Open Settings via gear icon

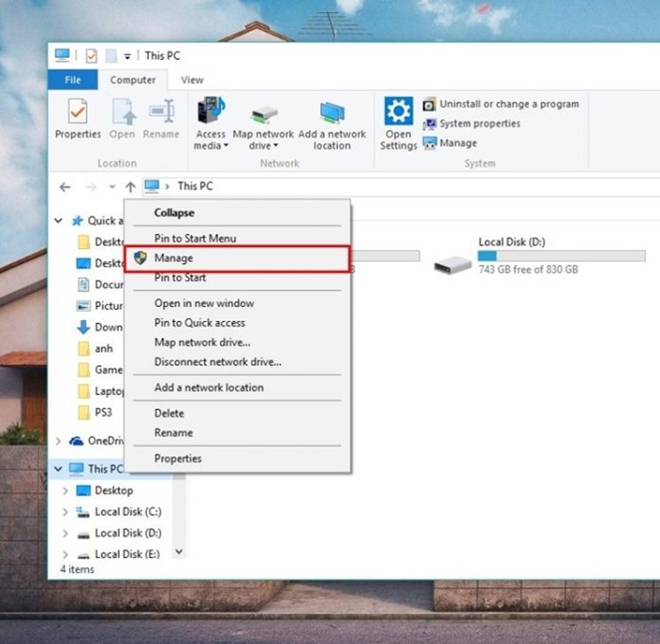[398, 111]
